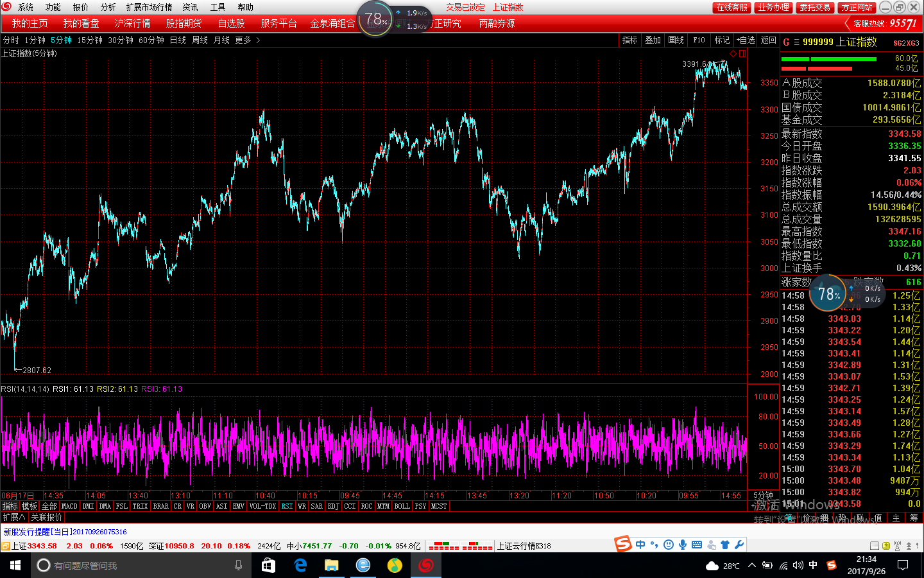Image resolution: width=924 pixels, height=578 pixels.
Task: Open the Windows Start menu
Action: pos(15,565)
